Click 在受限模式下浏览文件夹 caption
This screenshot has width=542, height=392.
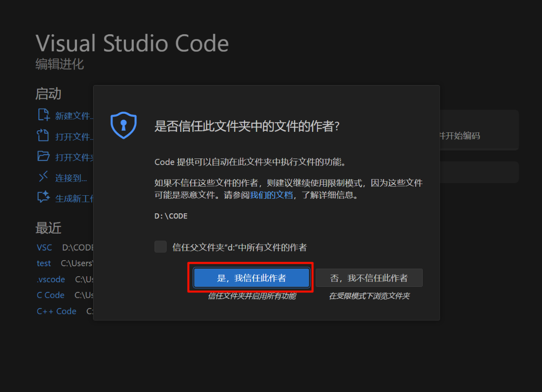coord(369,296)
